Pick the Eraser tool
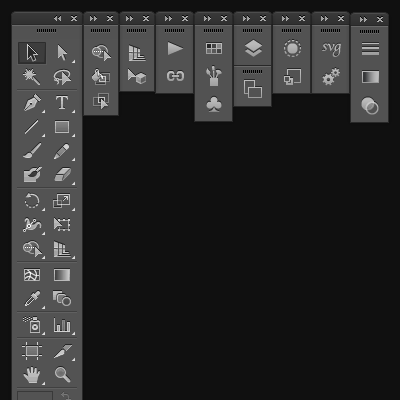400x400 pixels. coord(62,174)
